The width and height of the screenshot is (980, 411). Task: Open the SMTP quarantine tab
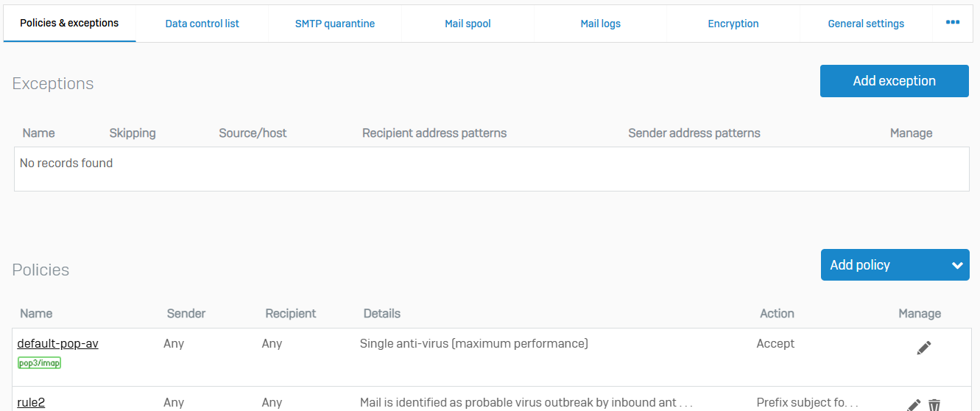[335, 24]
